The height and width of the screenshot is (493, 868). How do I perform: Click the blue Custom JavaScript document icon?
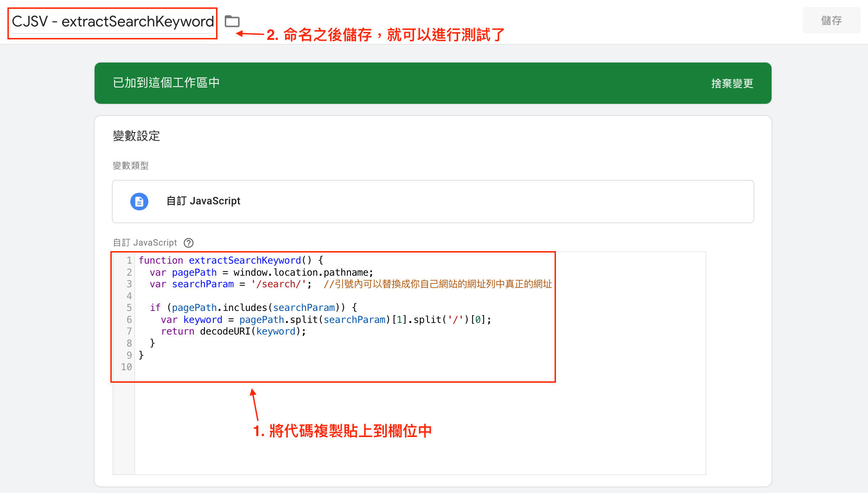click(139, 202)
